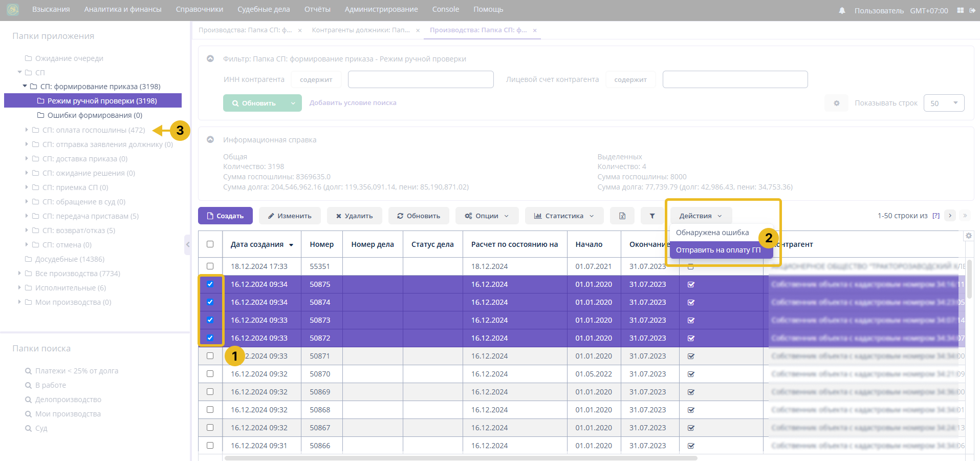
Task: Click the Создать button
Action: [225, 216]
